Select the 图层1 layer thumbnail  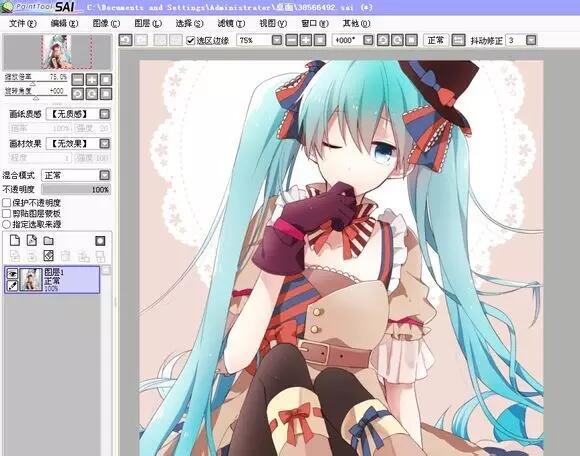(x=31, y=280)
